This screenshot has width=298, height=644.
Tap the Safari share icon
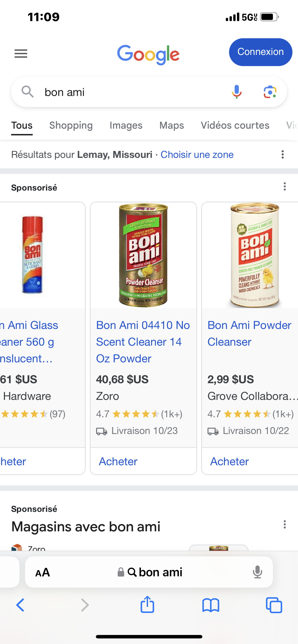pyautogui.click(x=147, y=605)
